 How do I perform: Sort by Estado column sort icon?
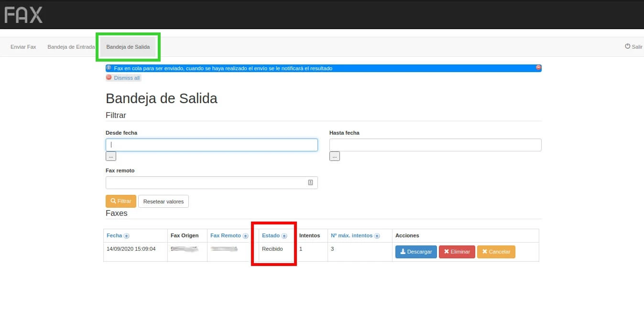284,236
